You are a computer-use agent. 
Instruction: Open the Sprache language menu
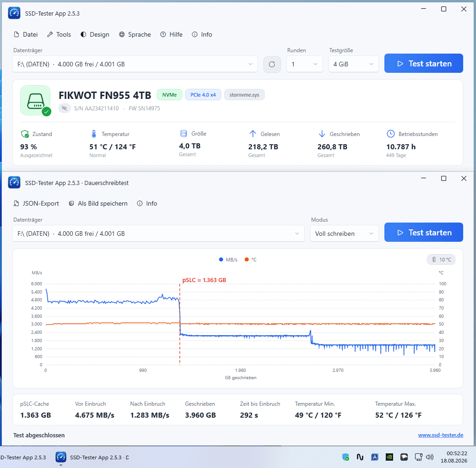[x=135, y=35]
